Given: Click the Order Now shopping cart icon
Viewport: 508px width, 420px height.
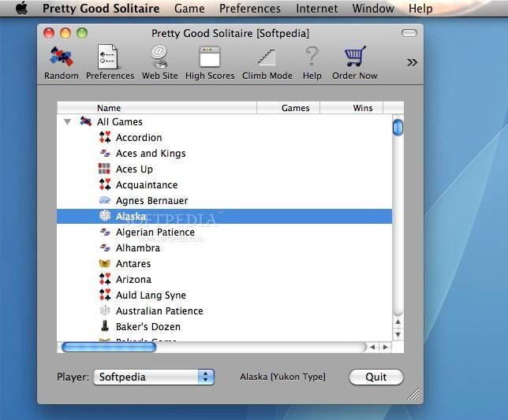Looking at the screenshot, I should 355,56.
